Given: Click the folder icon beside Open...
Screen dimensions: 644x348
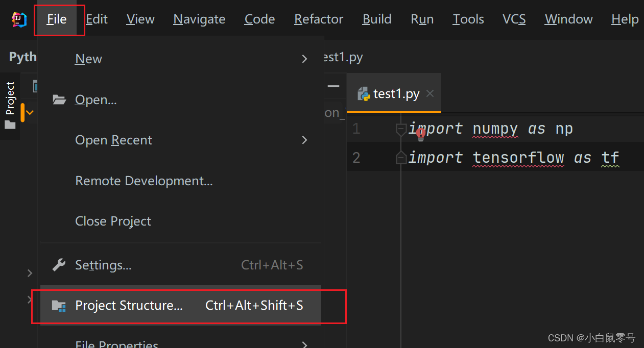Looking at the screenshot, I should point(59,100).
